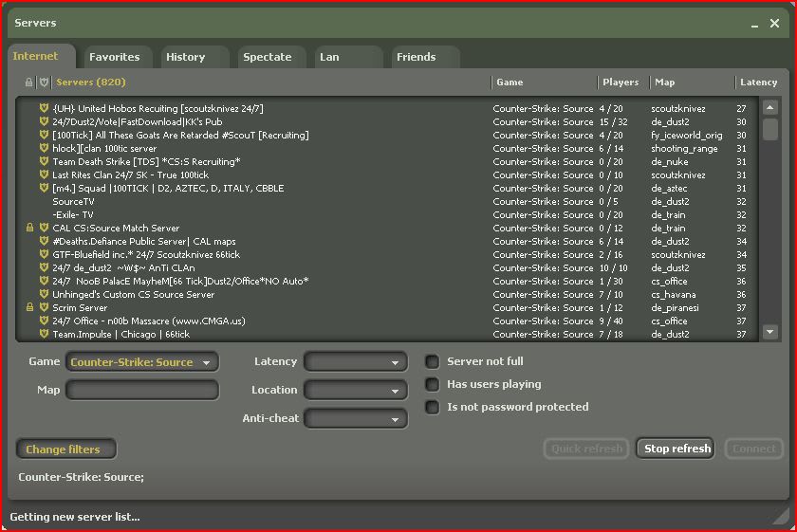Screen dimensions: 797x532
Task: Open the Location dropdown
Action: coord(356,391)
